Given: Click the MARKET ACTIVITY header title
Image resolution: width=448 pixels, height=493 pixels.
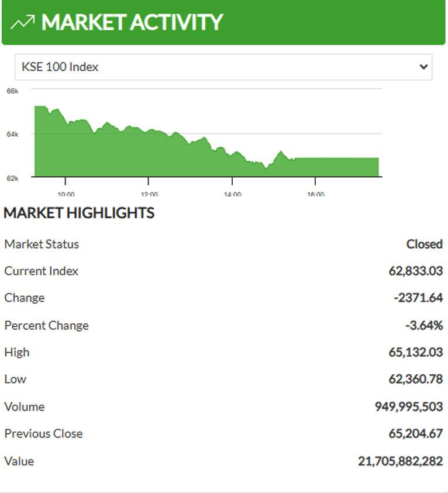Looking at the screenshot, I should [132, 22].
